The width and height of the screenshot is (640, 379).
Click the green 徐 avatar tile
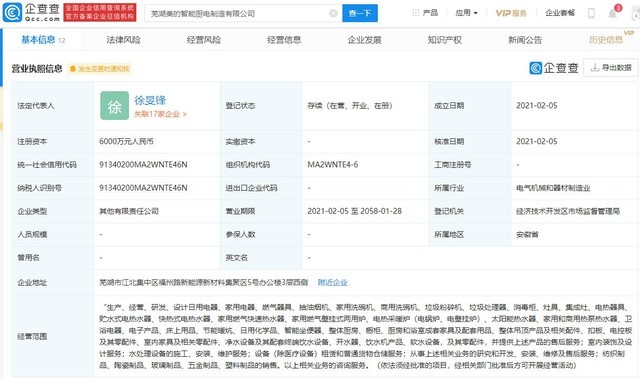(114, 106)
